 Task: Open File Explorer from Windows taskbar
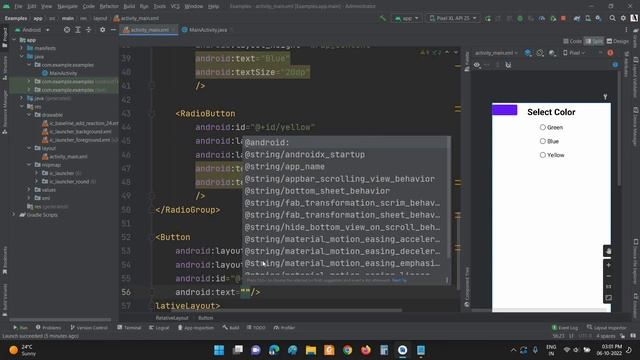point(311,350)
